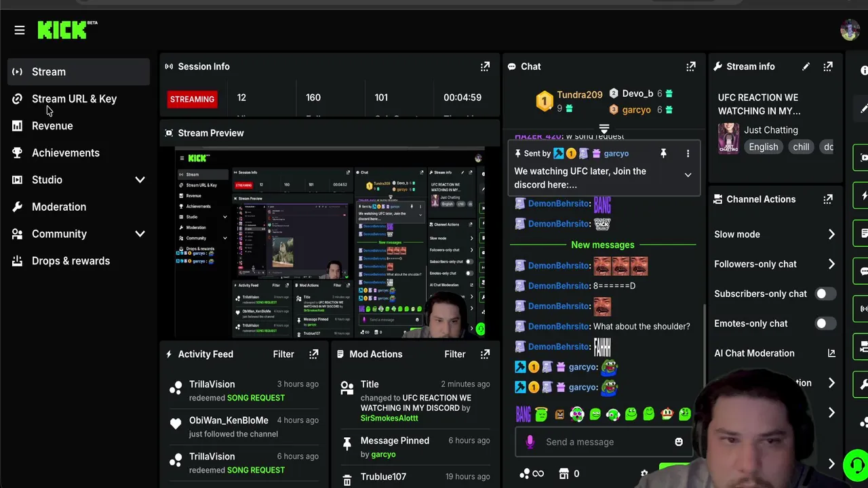
Task: Click in the Send a message field
Action: (x=604, y=442)
